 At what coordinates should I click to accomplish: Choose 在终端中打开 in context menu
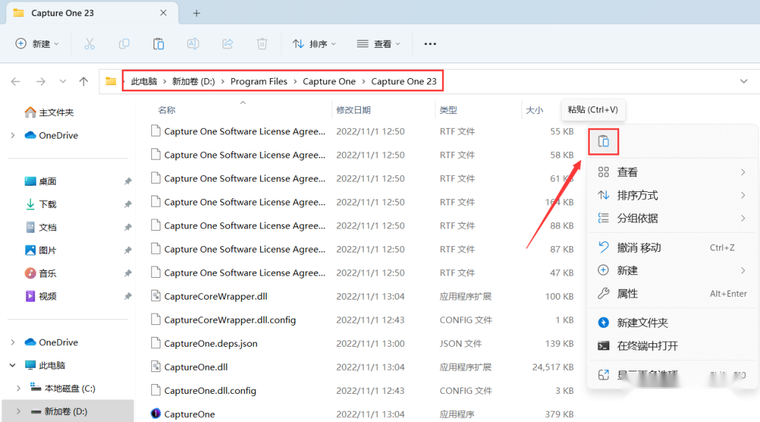[x=672, y=346]
